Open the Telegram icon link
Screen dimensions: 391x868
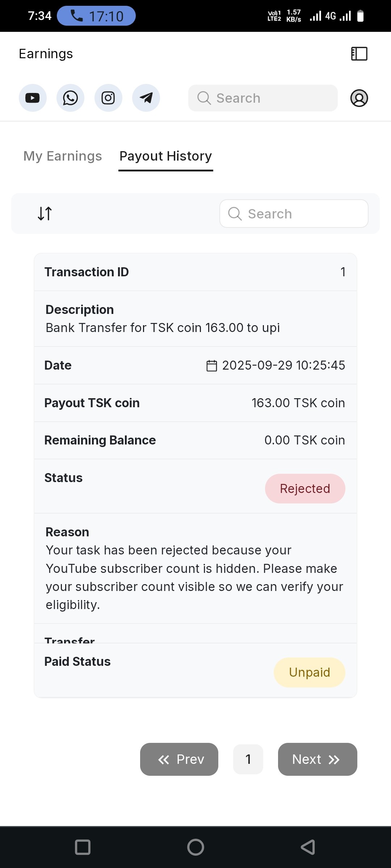click(146, 98)
